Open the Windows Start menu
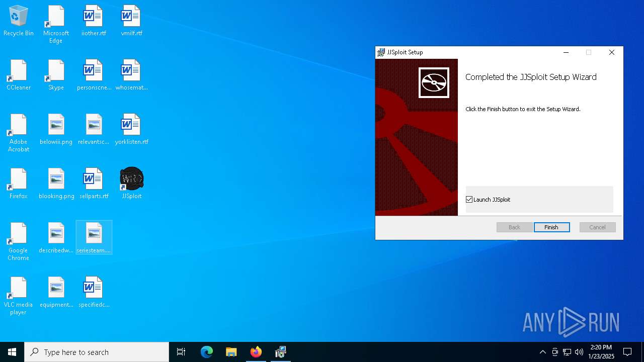This screenshot has width=644, height=362. (x=12, y=352)
